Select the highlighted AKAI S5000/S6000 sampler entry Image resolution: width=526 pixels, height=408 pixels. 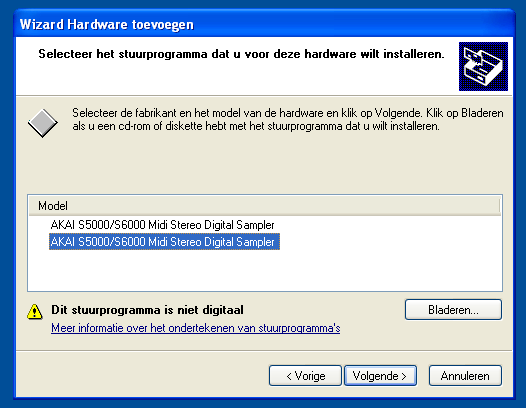coord(164,242)
